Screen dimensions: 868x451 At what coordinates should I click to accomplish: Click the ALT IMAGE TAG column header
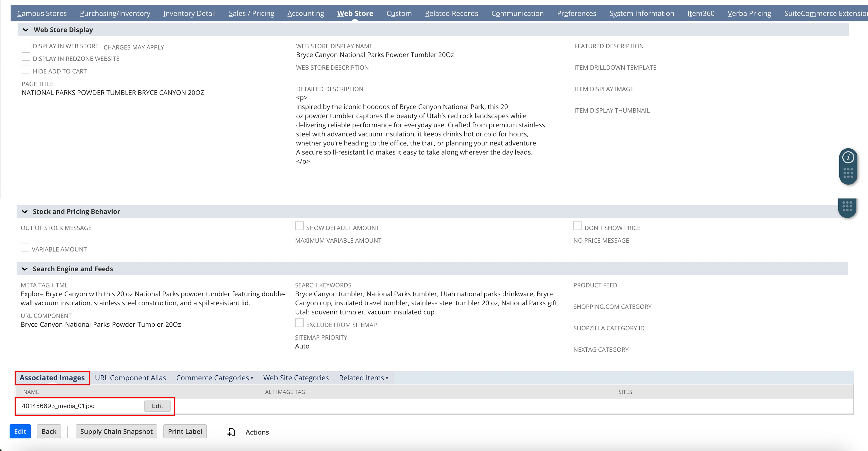point(285,392)
